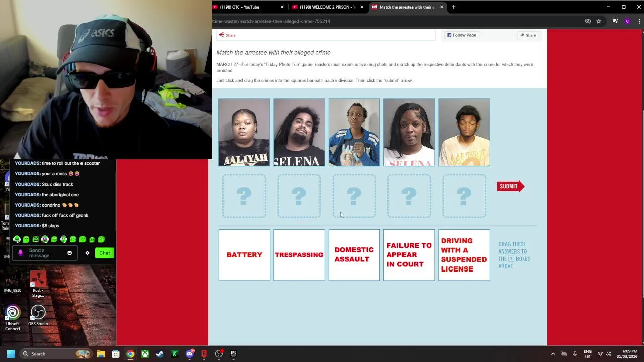Click the taskbar Search box
The width and height of the screenshot is (644, 362).
(57, 354)
